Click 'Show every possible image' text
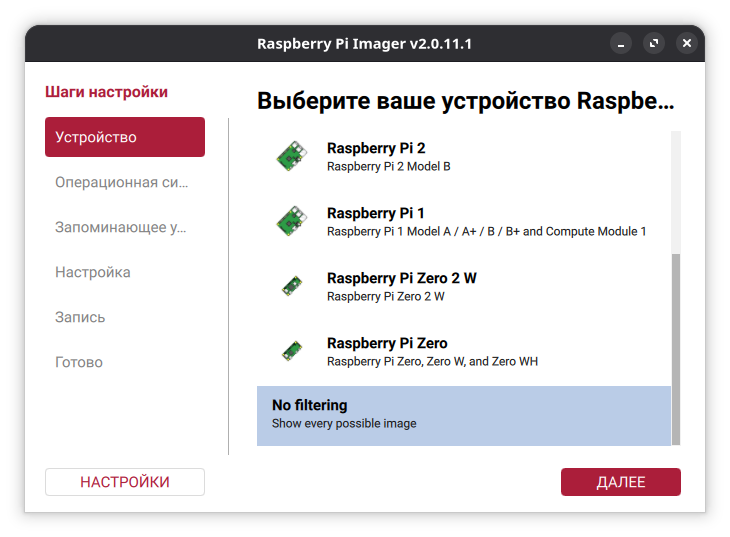 click(x=344, y=424)
